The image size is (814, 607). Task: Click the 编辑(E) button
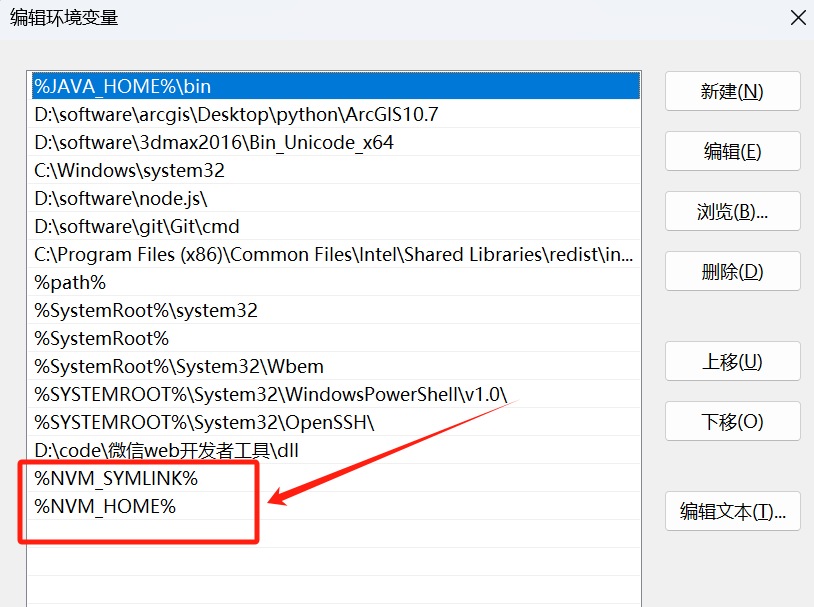tap(732, 151)
